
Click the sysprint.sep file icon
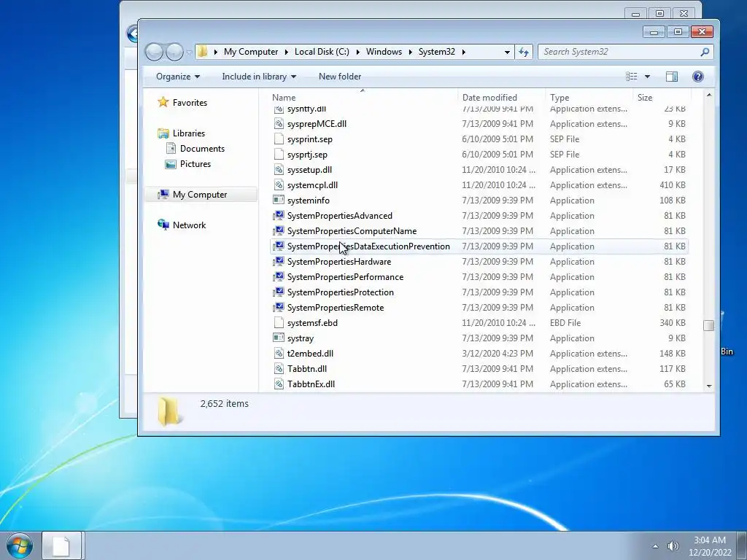279,139
